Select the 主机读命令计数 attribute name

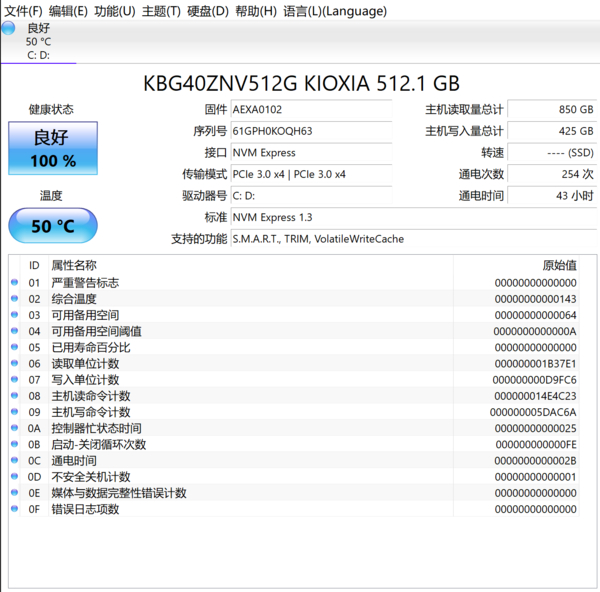[91, 396]
